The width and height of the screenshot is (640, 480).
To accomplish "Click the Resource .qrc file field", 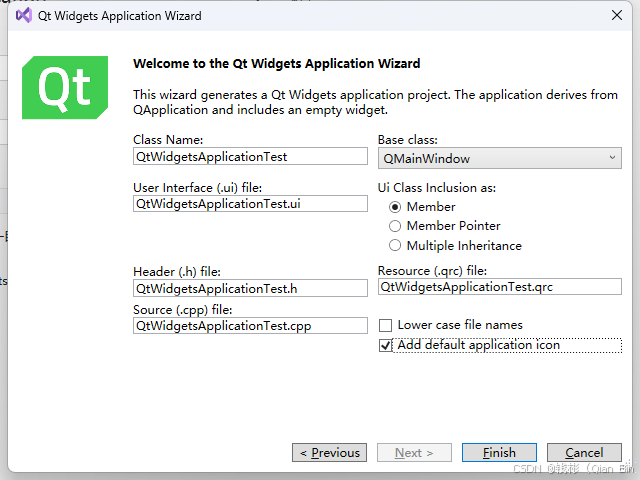I will [500, 287].
